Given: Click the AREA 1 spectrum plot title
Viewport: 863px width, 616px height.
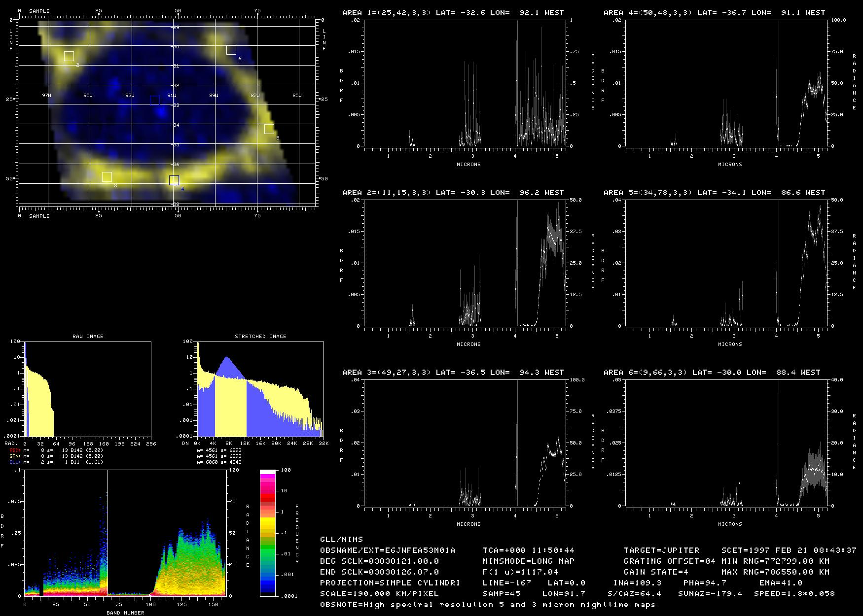Looking at the screenshot, I should pos(453,13).
